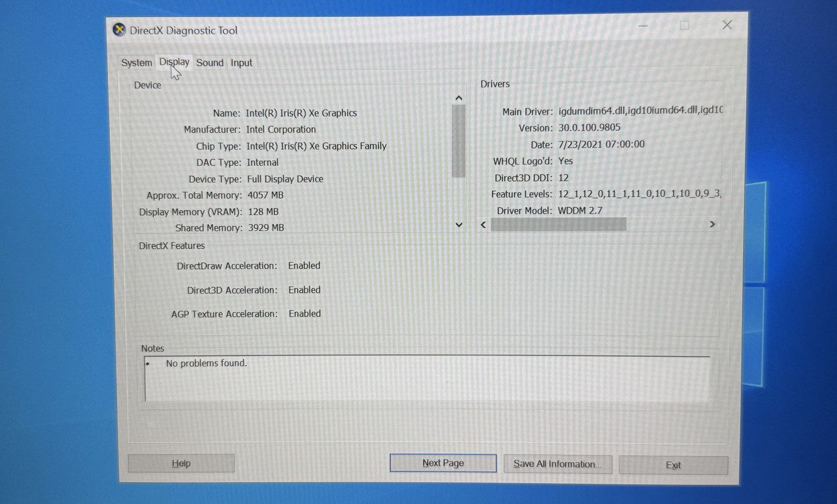Click Direct3D Acceleration Enabled value
Image resolution: width=837 pixels, height=504 pixels.
[x=305, y=290]
